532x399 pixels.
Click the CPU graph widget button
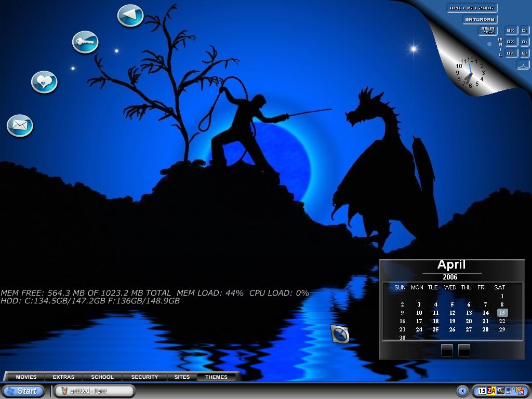coord(523,64)
